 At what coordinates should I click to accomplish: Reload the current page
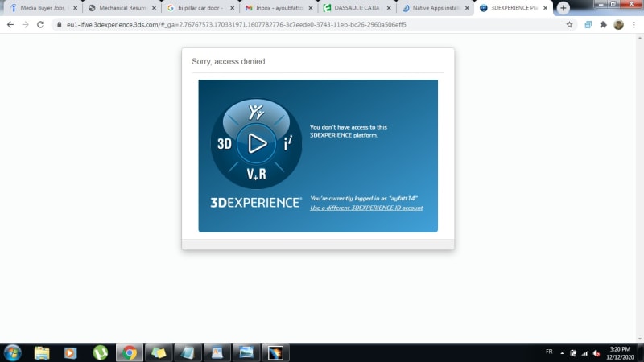tap(40, 25)
